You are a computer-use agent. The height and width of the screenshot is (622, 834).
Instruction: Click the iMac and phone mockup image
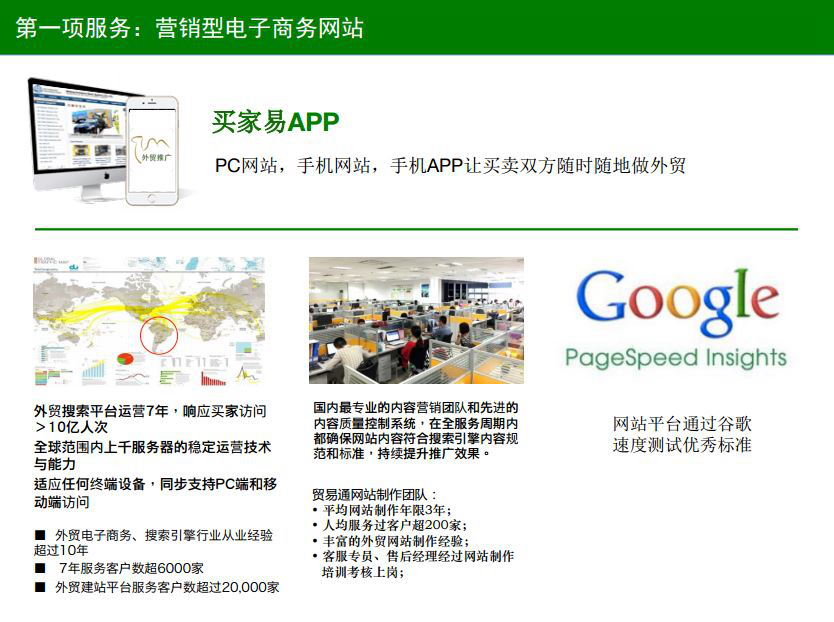[x=104, y=142]
